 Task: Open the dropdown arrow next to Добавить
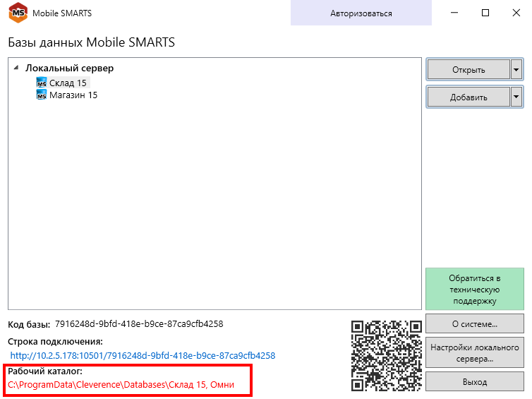[516, 97]
